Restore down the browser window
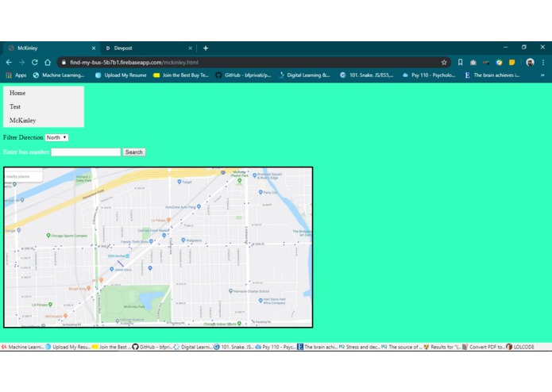Screen dimensions: 552x392 point(524,47)
